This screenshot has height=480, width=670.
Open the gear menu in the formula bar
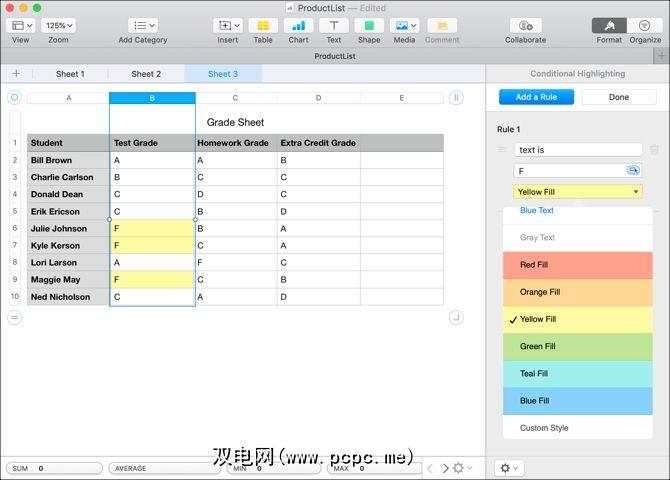coord(462,468)
